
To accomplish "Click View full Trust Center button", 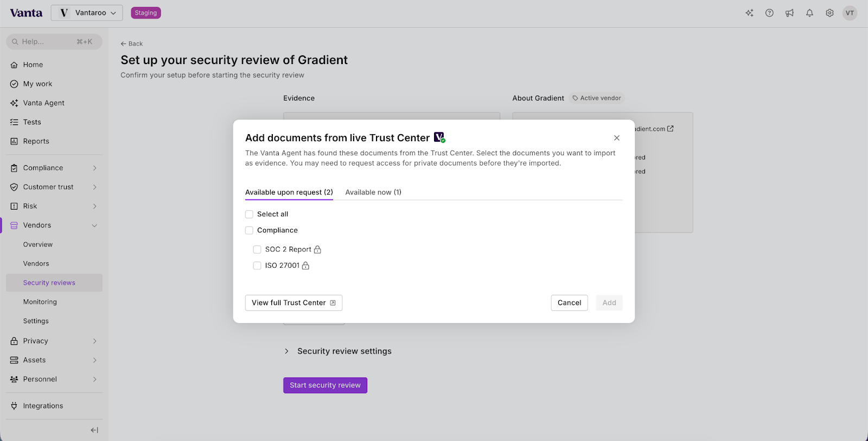I will pos(293,303).
